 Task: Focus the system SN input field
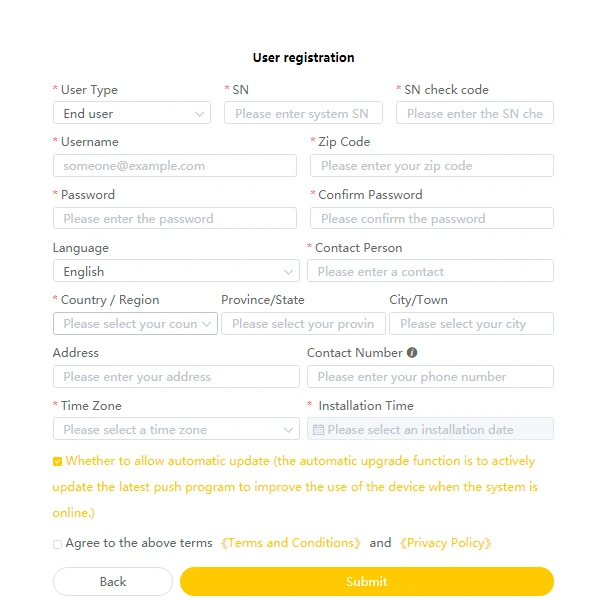pyautogui.click(x=303, y=113)
